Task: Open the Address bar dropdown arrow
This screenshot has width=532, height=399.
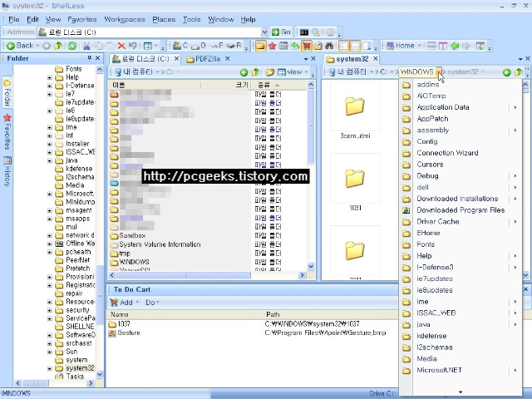Action: click(x=264, y=32)
